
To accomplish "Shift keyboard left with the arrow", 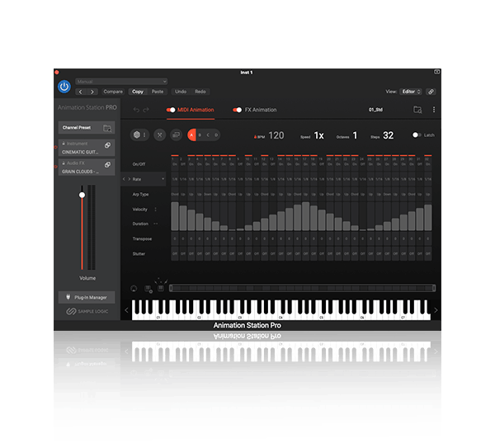I will (126, 310).
